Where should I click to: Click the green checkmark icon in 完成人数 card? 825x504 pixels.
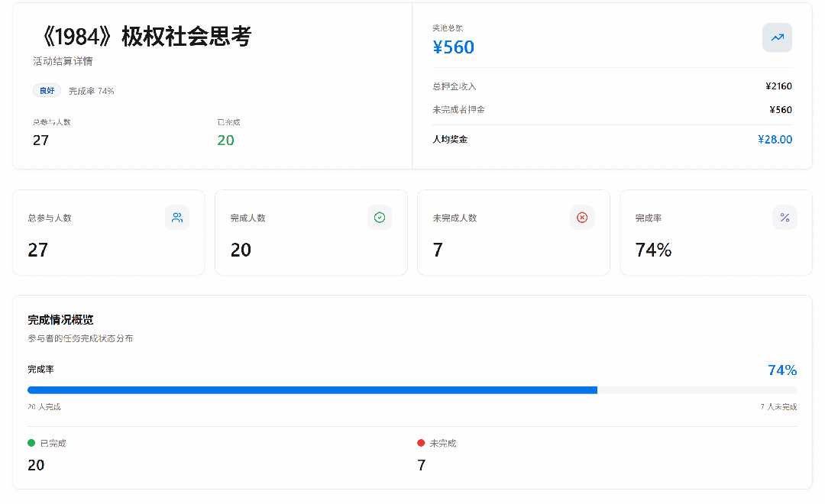(380, 218)
